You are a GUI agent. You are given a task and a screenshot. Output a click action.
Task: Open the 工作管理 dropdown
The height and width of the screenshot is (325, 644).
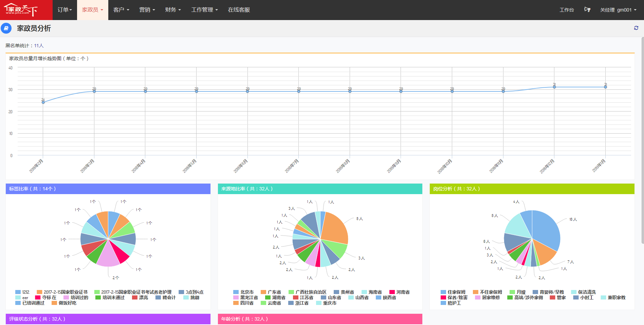point(204,10)
